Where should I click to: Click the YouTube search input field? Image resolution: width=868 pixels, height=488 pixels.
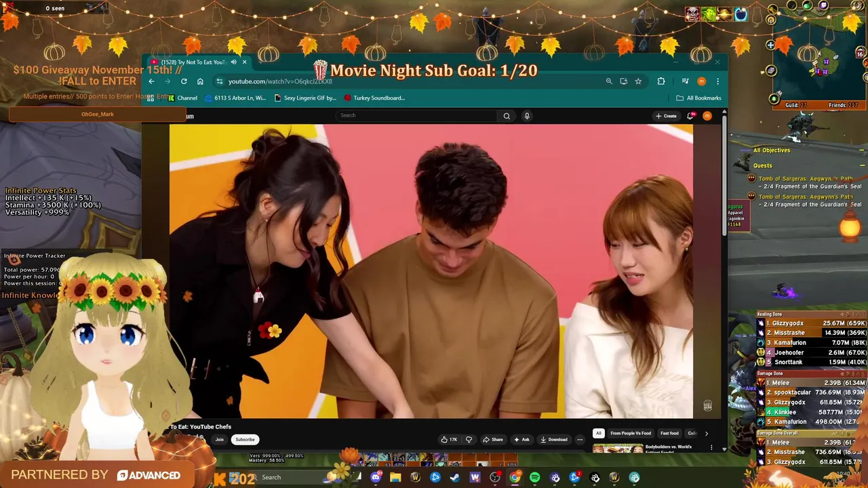pyautogui.click(x=416, y=116)
